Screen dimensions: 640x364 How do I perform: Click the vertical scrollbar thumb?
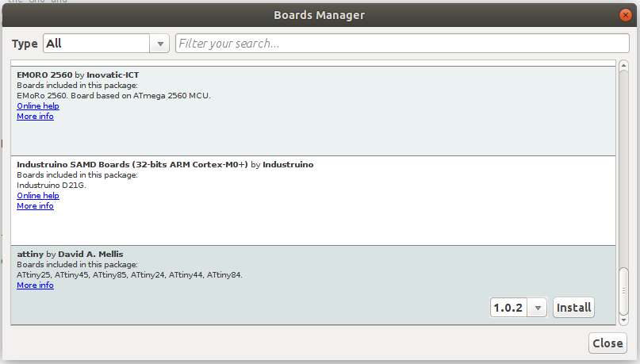623,291
